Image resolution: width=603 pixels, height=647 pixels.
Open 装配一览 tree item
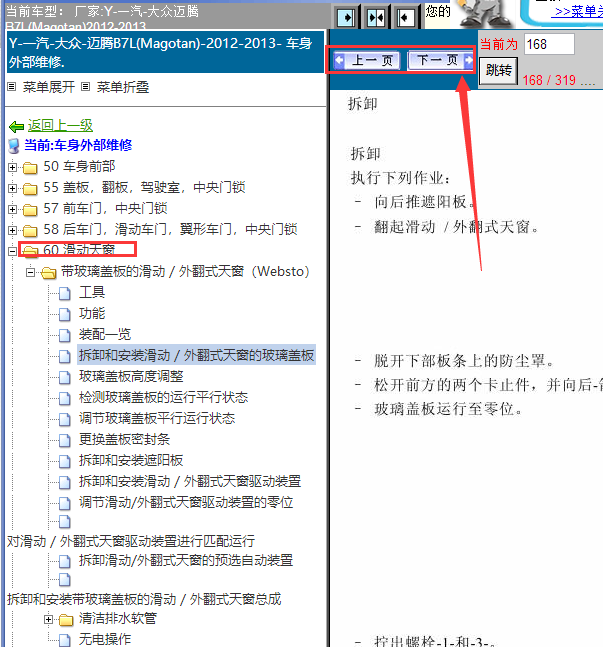click(x=105, y=334)
